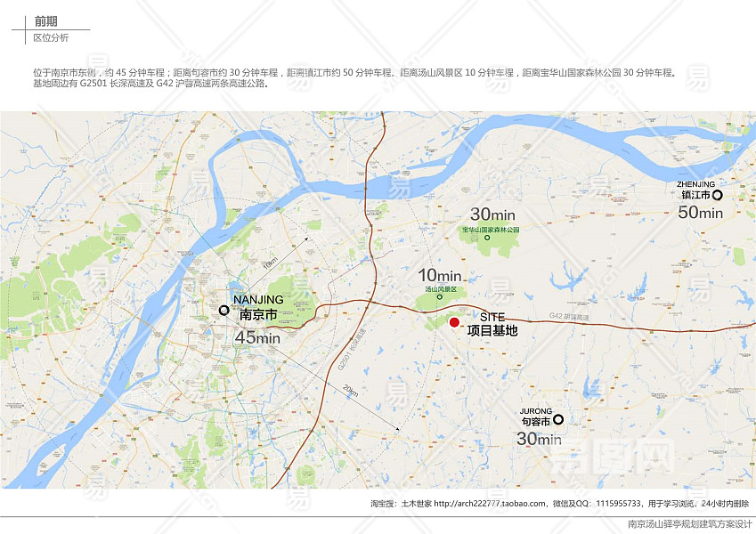This screenshot has height=534, width=756.
Task: Select the 镇江市 label
Action: tap(695, 195)
